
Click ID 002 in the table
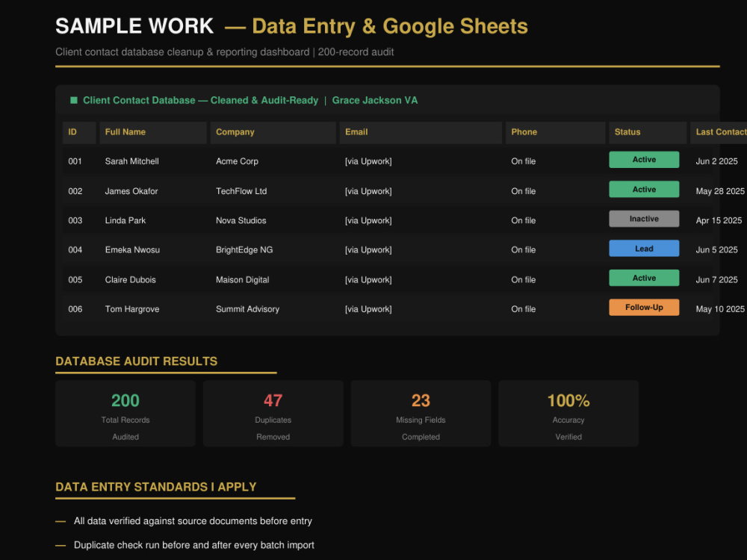pos(75,191)
